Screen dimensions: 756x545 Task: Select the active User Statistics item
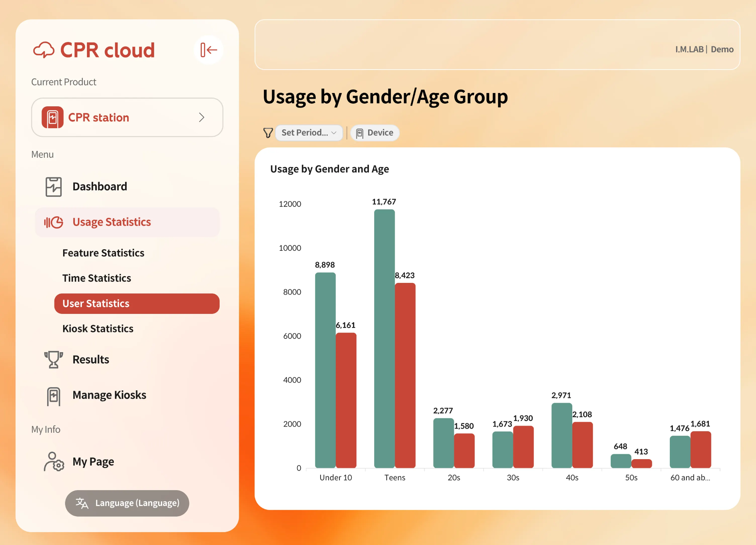click(x=137, y=304)
